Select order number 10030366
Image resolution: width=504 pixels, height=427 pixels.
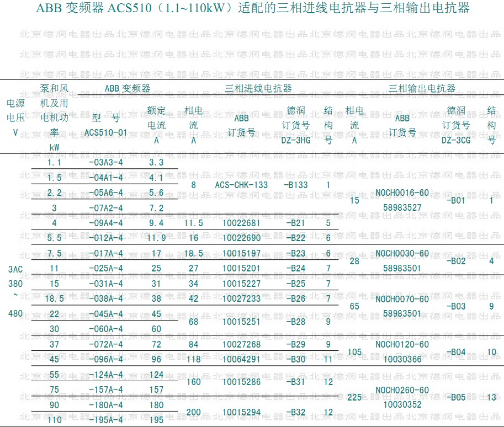[x=402, y=359]
